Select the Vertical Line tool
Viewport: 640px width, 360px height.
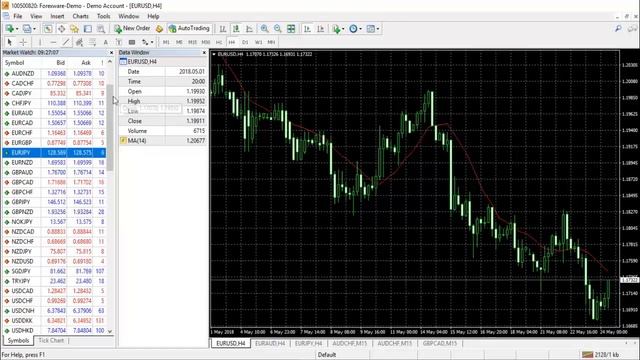(40, 42)
